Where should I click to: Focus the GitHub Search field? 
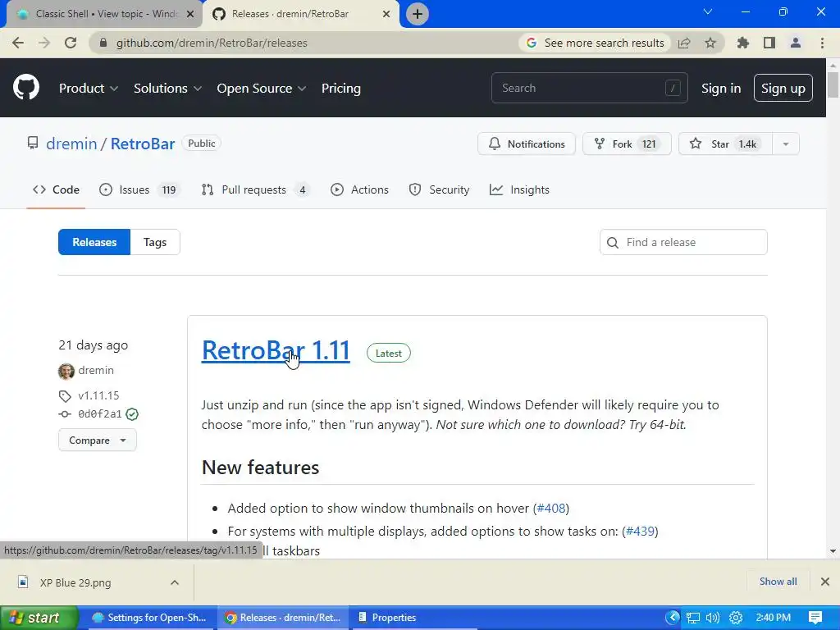pyautogui.click(x=589, y=88)
